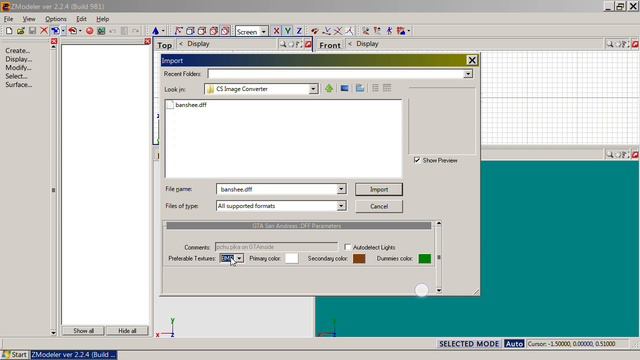Open the Screen coordinate system dropdown
The height and width of the screenshot is (360, 640).
click(x=264, y=31)
